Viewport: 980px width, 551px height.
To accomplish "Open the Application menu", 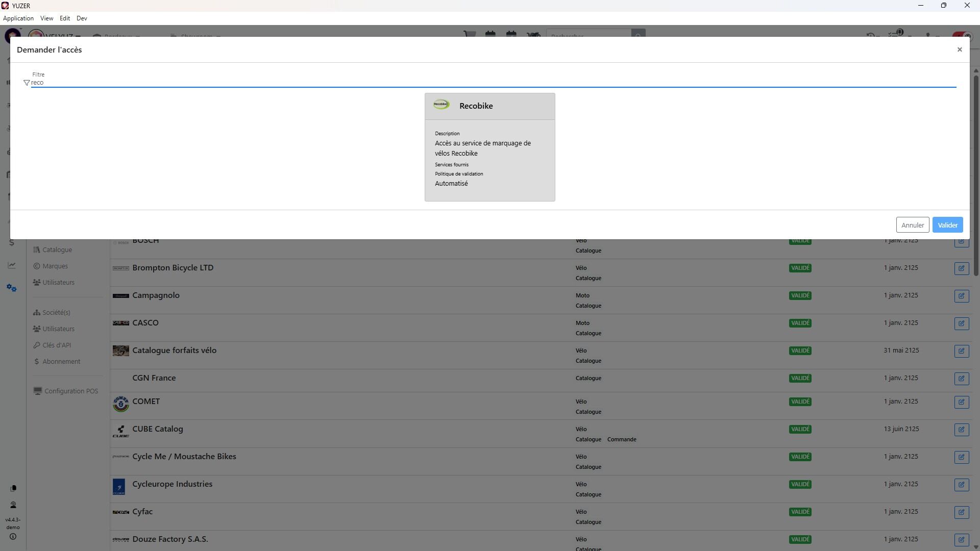I will point(18,18).
